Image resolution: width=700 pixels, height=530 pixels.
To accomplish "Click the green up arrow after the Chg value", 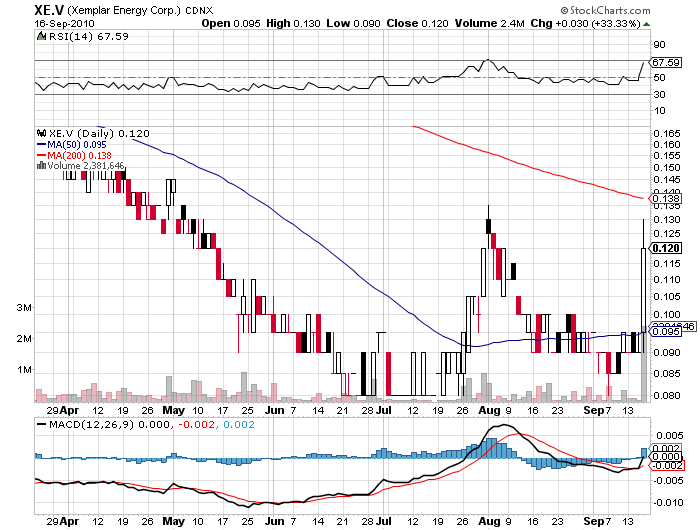I will click(646, 24).
